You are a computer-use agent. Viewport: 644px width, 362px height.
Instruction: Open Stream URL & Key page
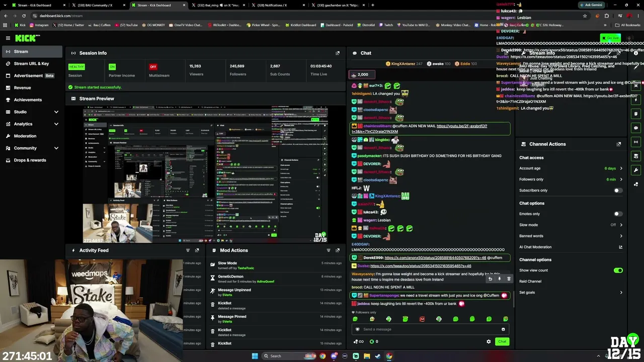pyautogui.click(x=32, y=63)
